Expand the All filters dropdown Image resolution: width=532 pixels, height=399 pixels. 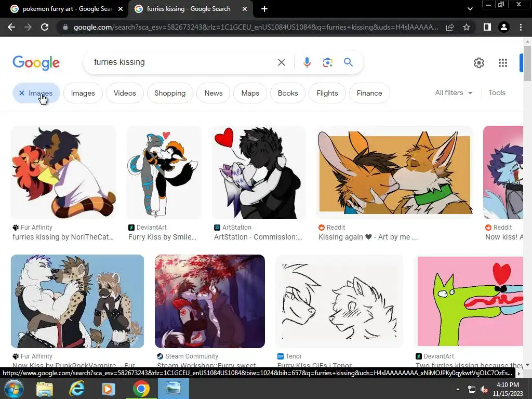coord(454,92)
